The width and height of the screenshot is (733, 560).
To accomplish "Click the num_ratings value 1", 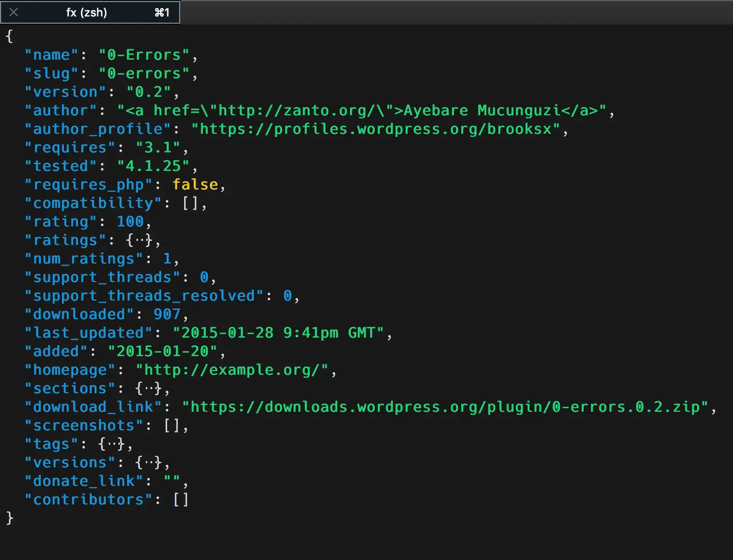I will (167, 259).
